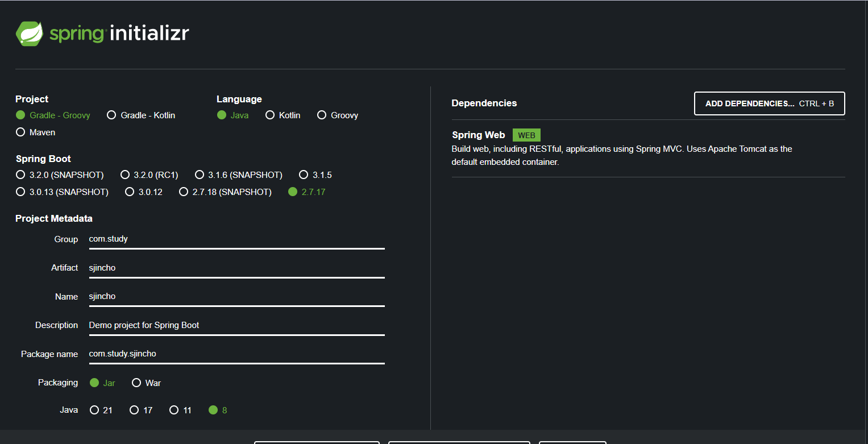Screen dimensions: 868x444
Task: Select Spring Boot 3.2.0 (SNAPSHOT)
Action: click(60, 175)
